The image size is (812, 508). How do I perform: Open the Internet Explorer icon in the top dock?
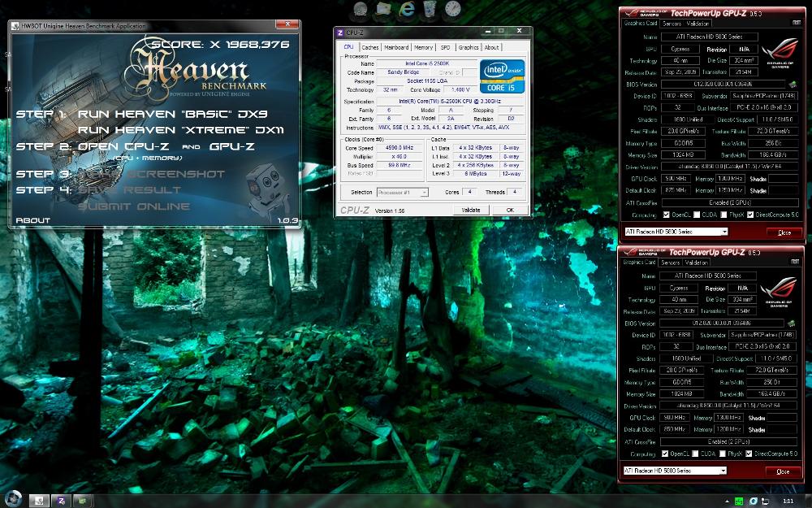pyautogui.click(x=407, y=9)
